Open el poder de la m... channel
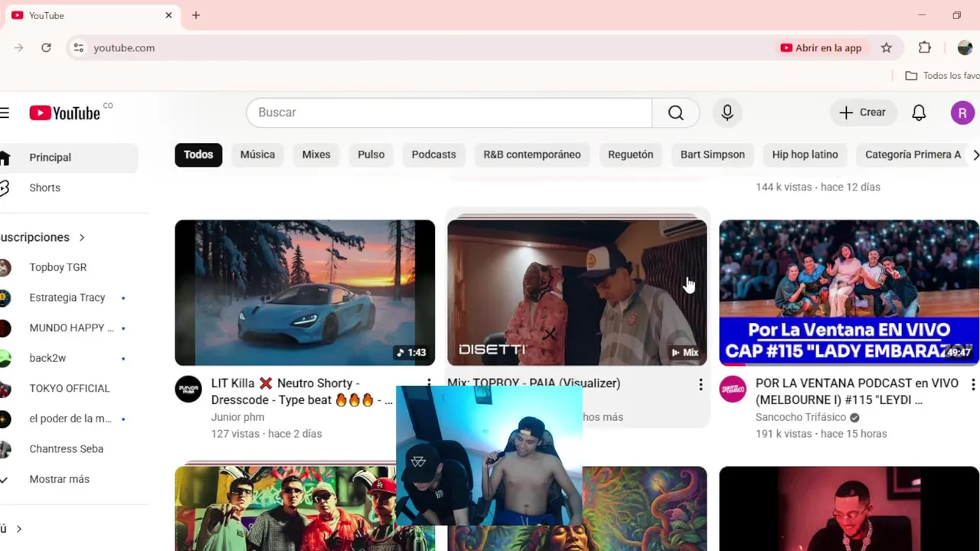 [x=69, y=419]
